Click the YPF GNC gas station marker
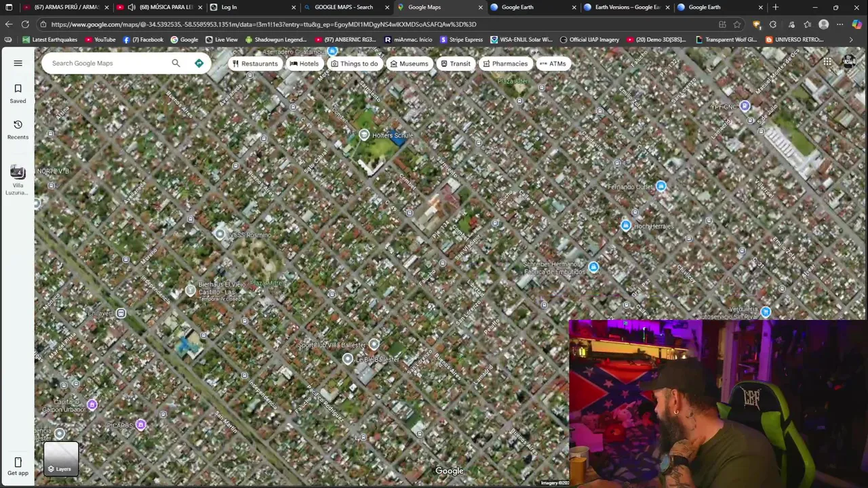The width and height of the screenshot is (868, 488). (x=745, y=106)
